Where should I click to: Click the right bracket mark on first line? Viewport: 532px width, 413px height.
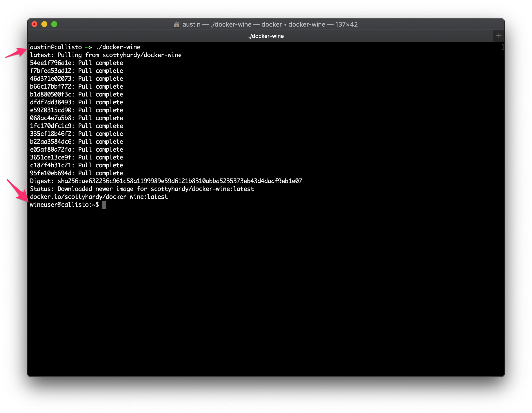502,47
